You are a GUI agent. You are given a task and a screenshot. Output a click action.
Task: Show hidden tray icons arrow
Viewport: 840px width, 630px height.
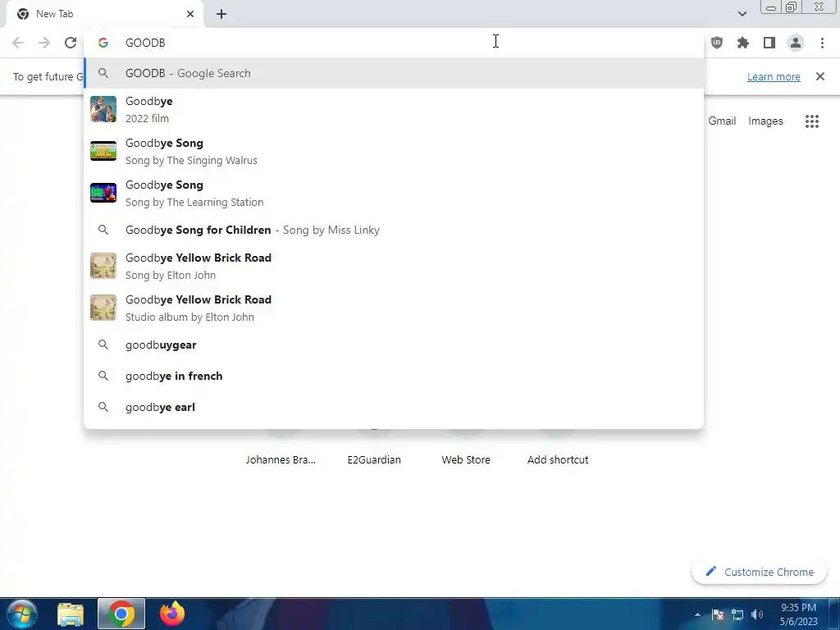pyautogui.click(x=697, y=614)
